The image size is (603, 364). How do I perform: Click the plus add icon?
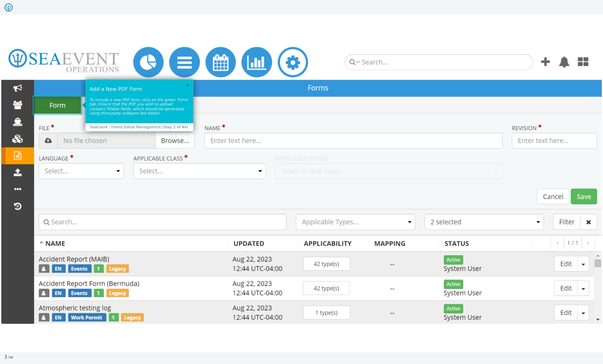[x=545, y=62]
